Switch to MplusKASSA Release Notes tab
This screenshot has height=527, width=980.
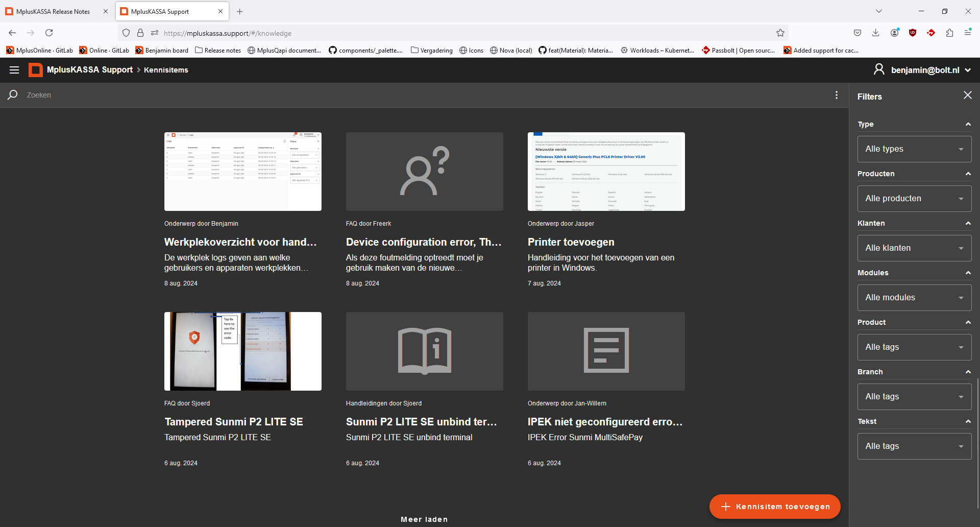pos(53,11)
